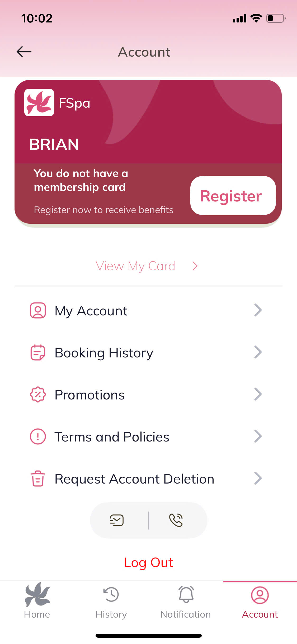
Task: Tap the Log Out link
Action: click(x=148, y=563)
